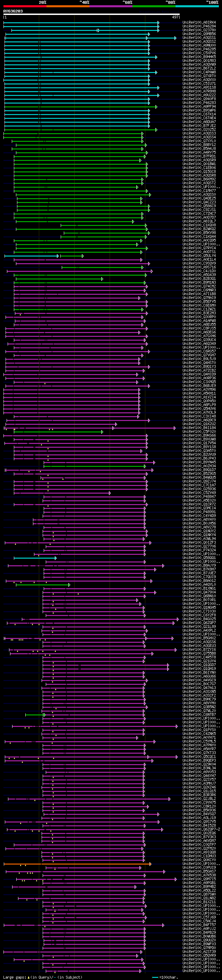Click the 497 query length label
This screenshot has width=222, height=980.
[x=175, y=17]
